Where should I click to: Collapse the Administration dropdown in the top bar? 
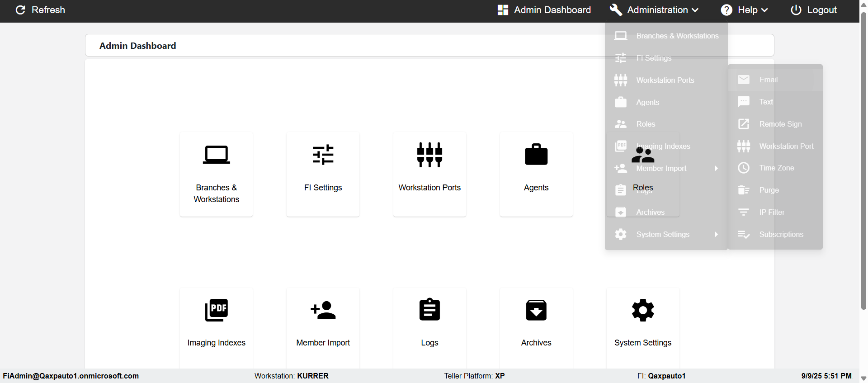click(x=654, y=10)
